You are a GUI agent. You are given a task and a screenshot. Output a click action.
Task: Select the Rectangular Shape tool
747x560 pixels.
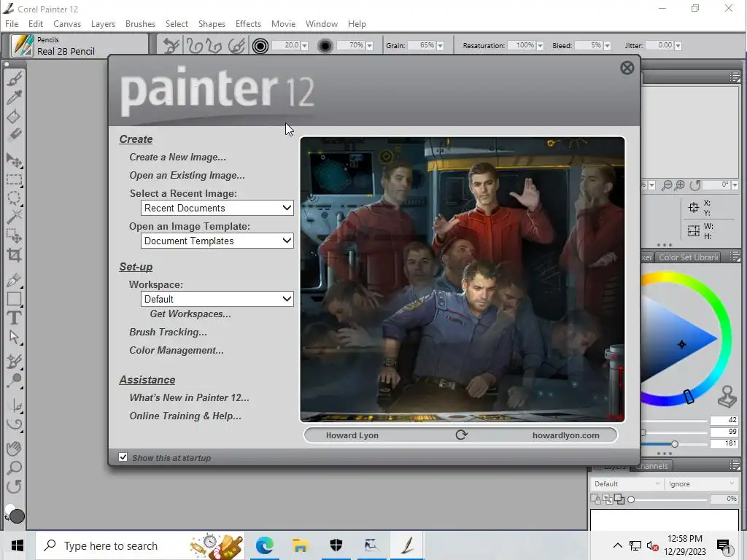[14, 298]
